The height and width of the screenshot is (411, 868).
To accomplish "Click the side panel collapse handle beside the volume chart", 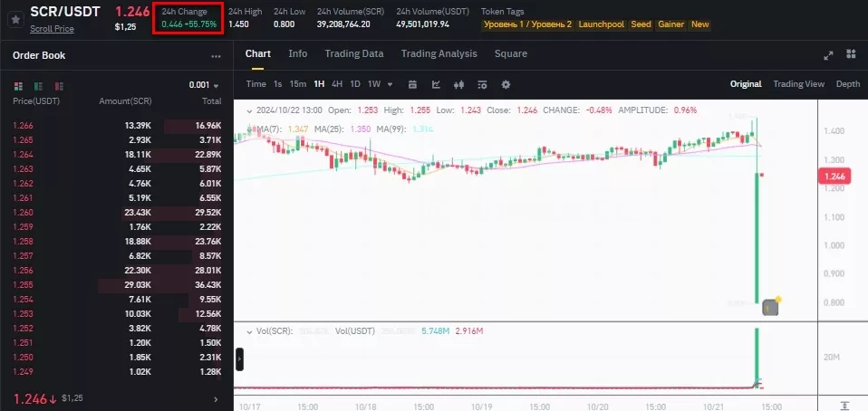I will tap(239, 359).
